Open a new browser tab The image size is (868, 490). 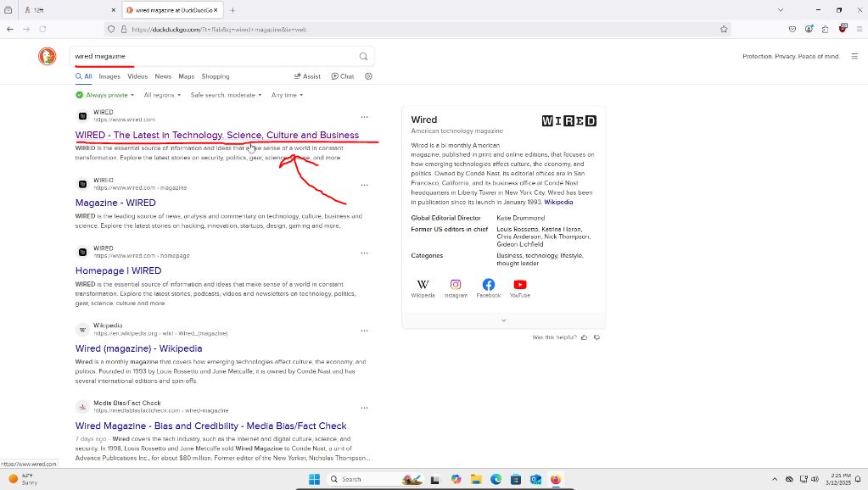click(232, 10)
